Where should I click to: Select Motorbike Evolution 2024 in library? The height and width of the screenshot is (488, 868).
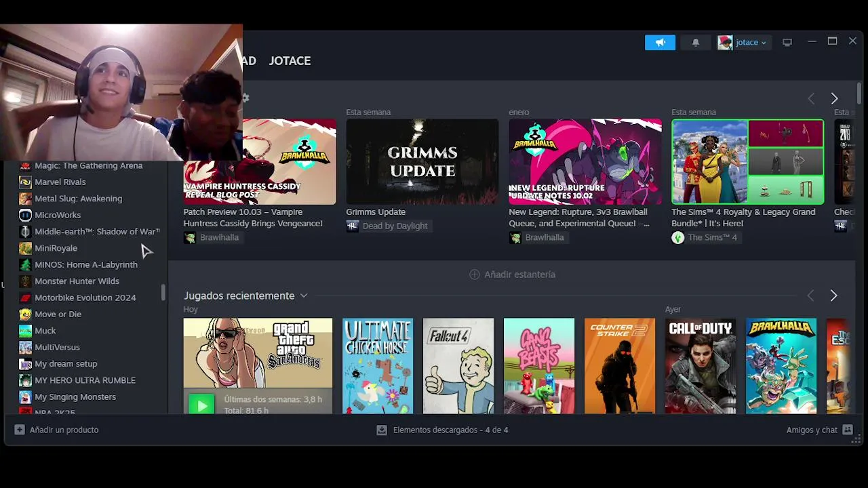85,298
